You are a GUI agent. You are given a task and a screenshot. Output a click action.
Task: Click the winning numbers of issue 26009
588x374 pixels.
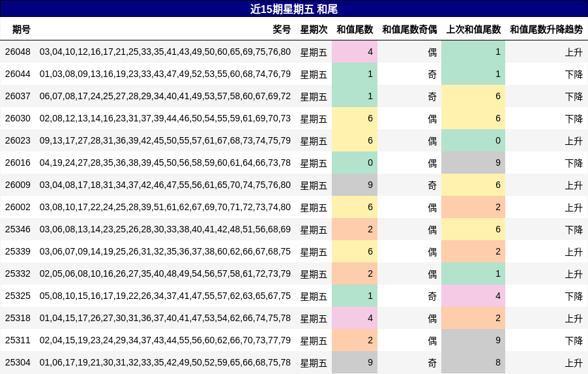(165, 185)
